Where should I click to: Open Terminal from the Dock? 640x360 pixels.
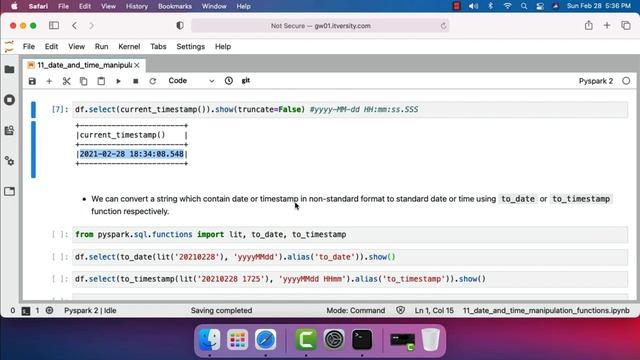pyautogui.click(x=362, y=340)
